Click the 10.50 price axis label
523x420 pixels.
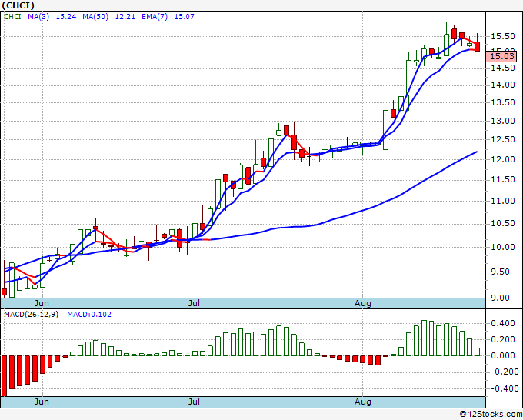click(503, 224)
